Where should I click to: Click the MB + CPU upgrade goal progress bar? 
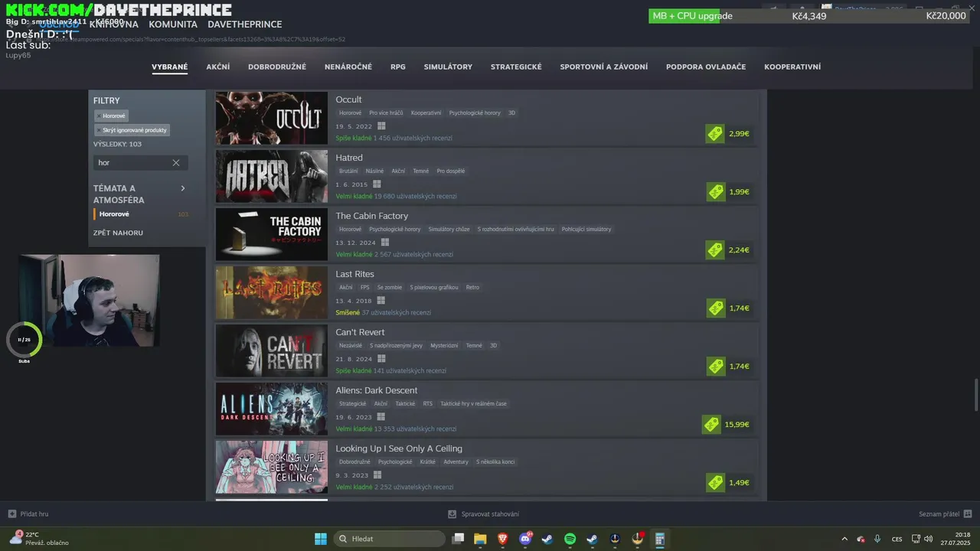[x=810, y=16]
